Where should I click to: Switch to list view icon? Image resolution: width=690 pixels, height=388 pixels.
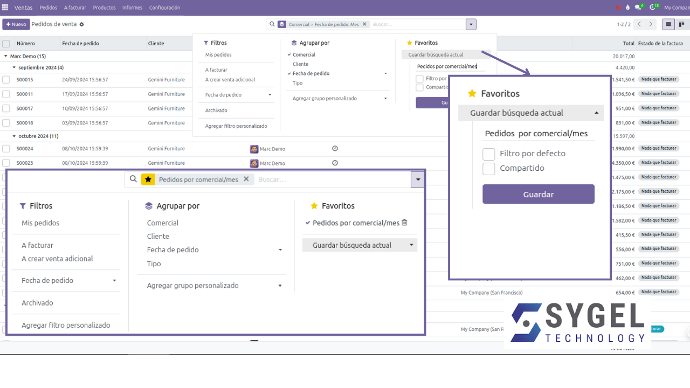pyautogui.click(x=668, y=24)
